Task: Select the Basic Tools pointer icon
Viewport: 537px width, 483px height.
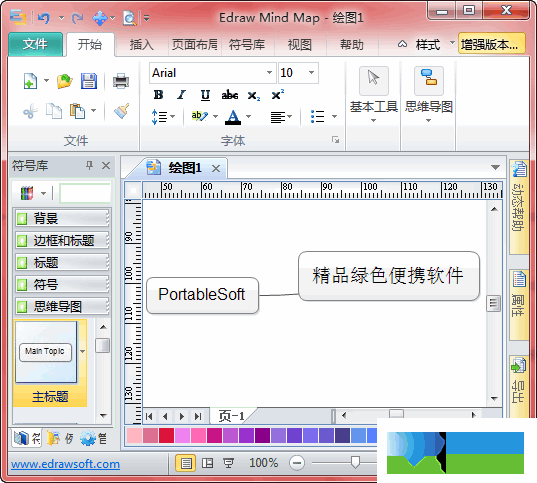Action: 374,80
